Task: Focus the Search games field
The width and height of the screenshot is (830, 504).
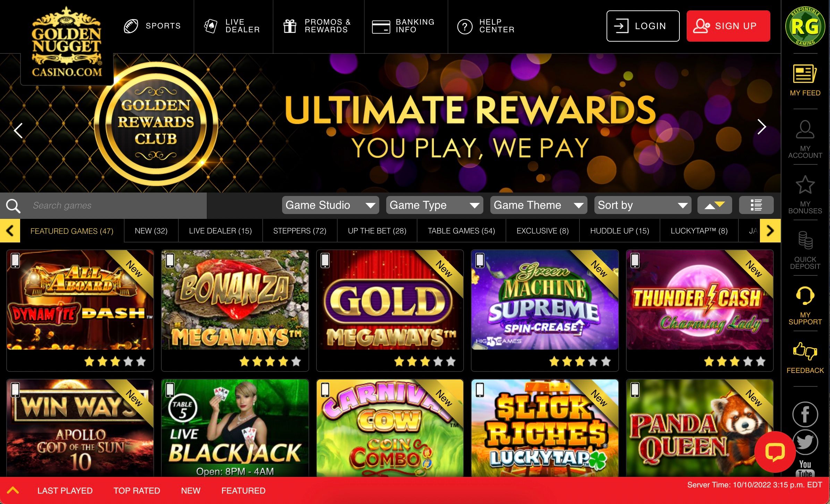Action: click(x=103, y=205)
